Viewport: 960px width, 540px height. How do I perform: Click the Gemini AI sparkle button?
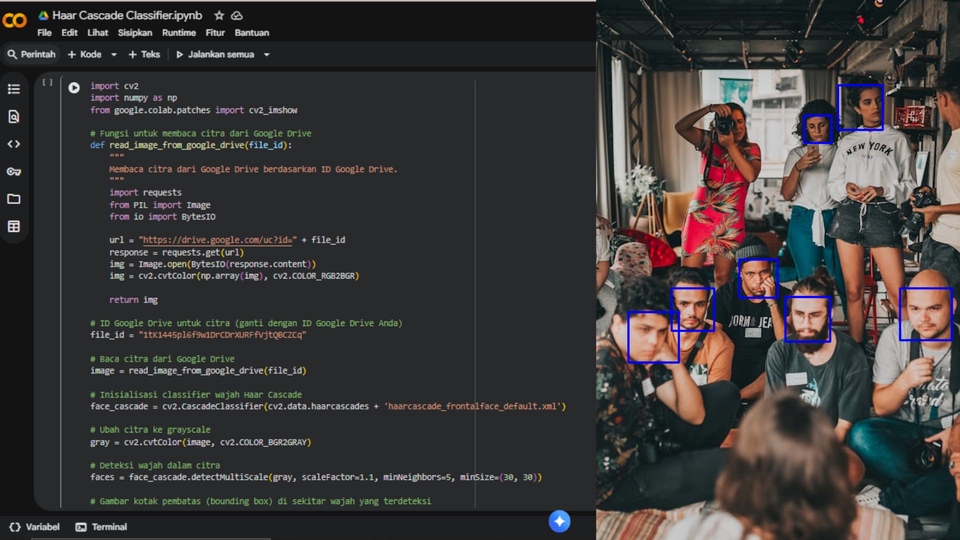point(559,521)
